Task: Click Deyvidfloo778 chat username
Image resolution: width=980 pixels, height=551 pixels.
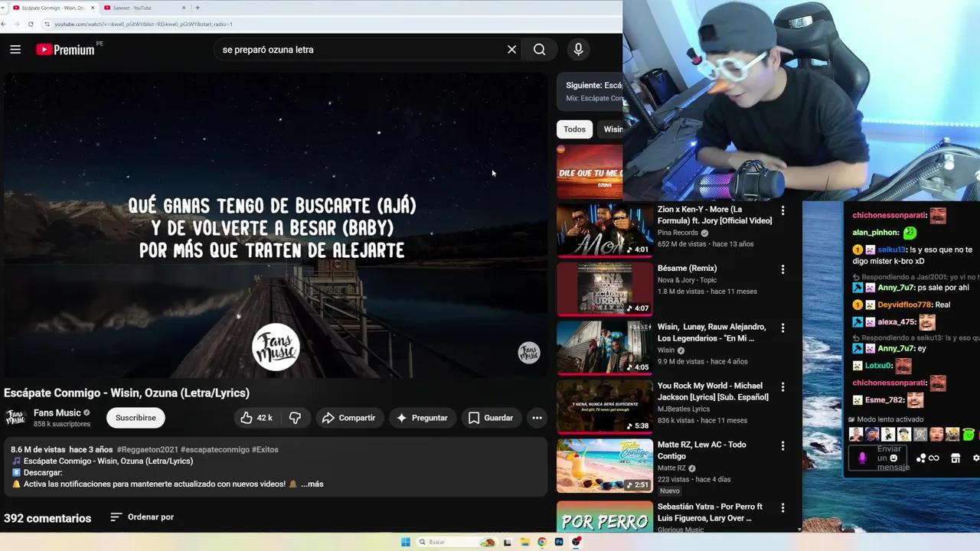Action: tap(904, 305)
